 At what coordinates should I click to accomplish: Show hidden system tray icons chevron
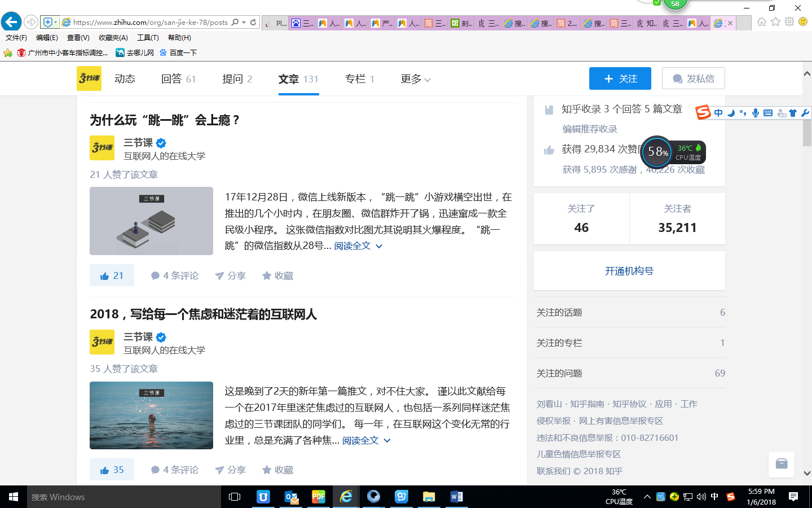point(647,497)
